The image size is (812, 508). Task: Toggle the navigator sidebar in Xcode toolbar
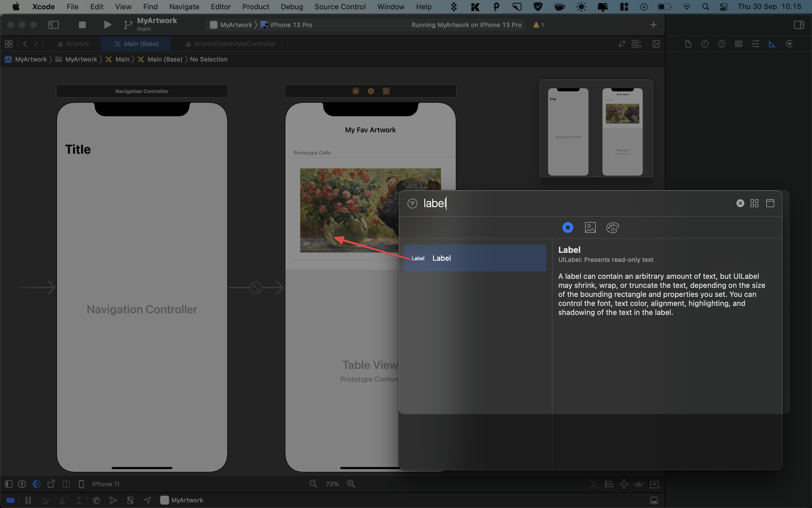pos(54,25)
